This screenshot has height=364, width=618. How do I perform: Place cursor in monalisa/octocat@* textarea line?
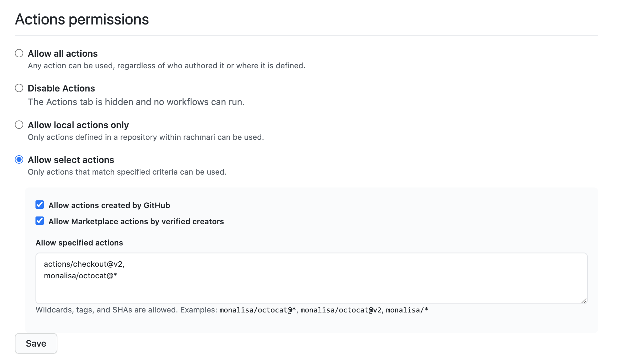tap(80, 276)
